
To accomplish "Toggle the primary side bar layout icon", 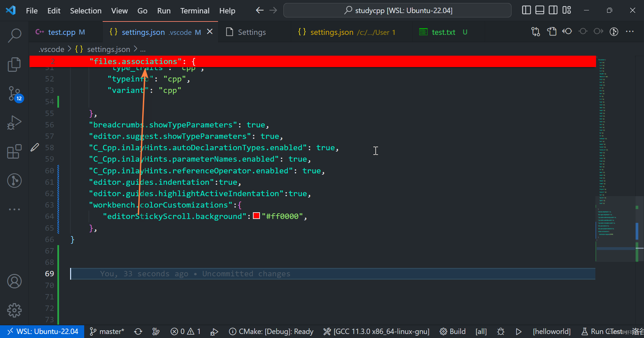I will point(527,10).
